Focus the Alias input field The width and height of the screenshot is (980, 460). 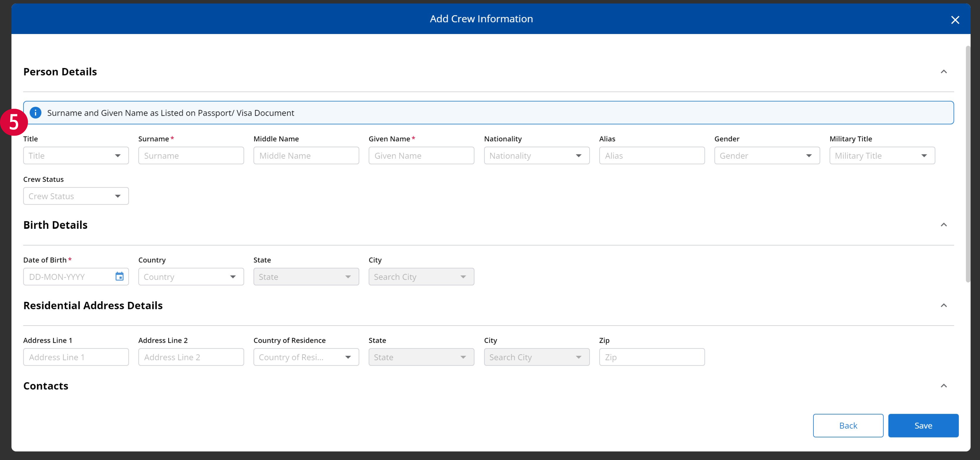coord(652,156)
